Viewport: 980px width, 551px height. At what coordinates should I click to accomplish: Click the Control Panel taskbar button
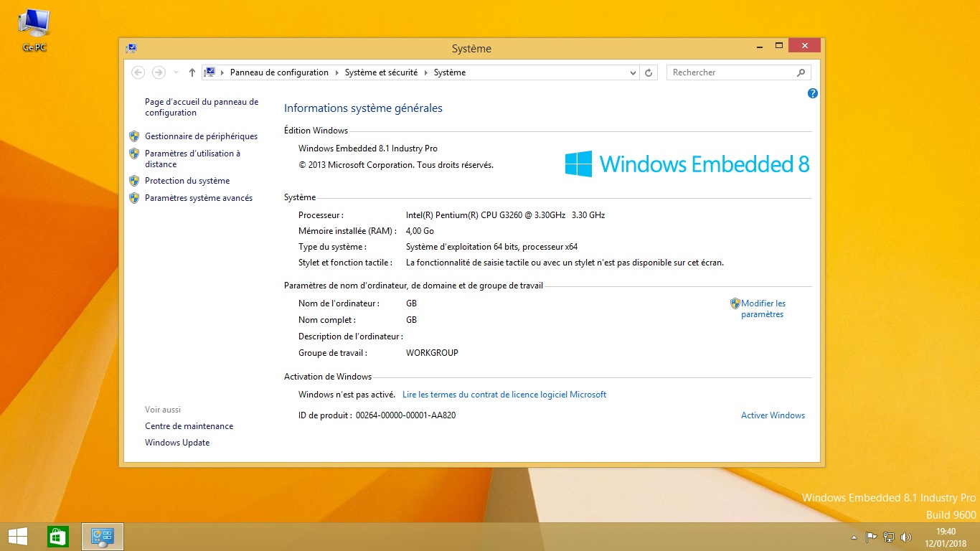click(x=103, y=537)
